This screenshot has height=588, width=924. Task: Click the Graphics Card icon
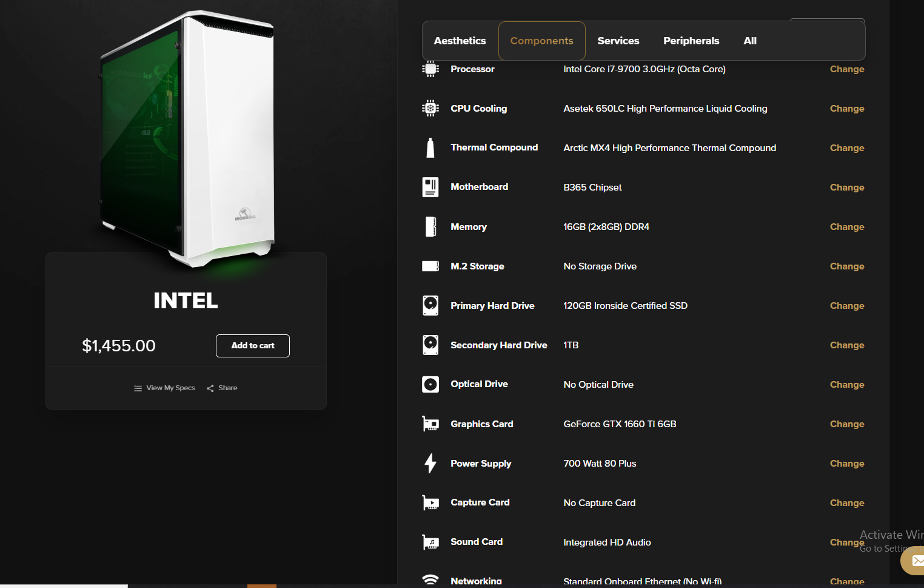(x=430, y=424)
